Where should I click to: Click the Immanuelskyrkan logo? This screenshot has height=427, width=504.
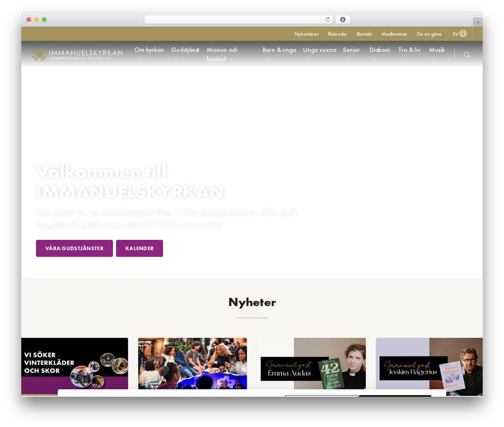click(78, 54)
